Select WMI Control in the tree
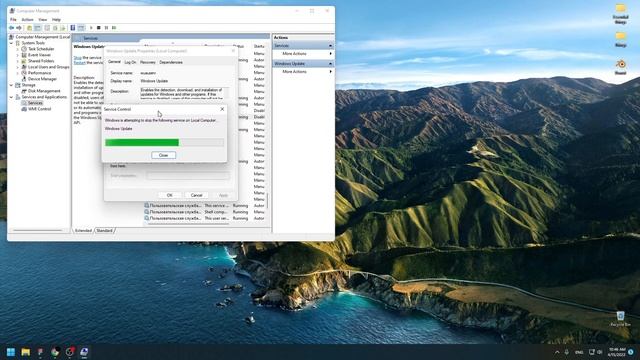Screen dimensions: 640x360 point(39,109)
